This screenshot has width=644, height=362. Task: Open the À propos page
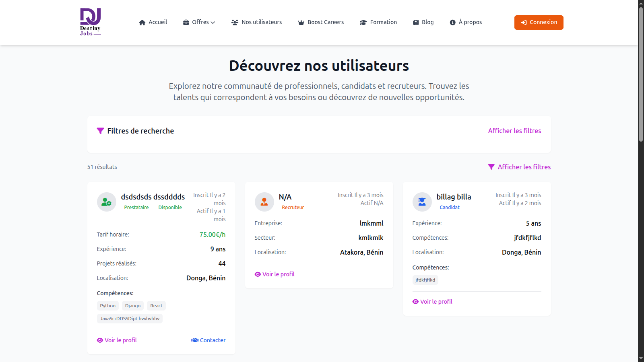coord(466,22)
